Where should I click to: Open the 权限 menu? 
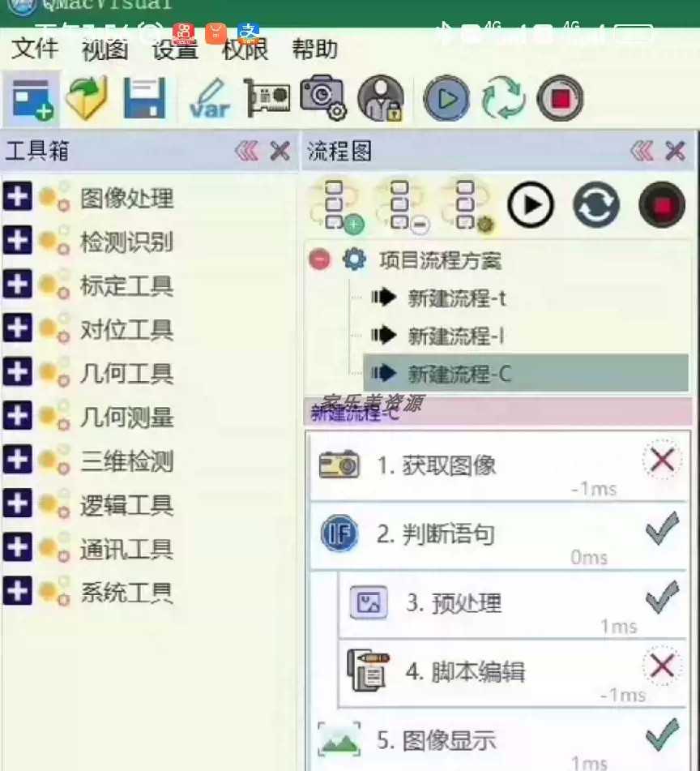pos(245,49)
